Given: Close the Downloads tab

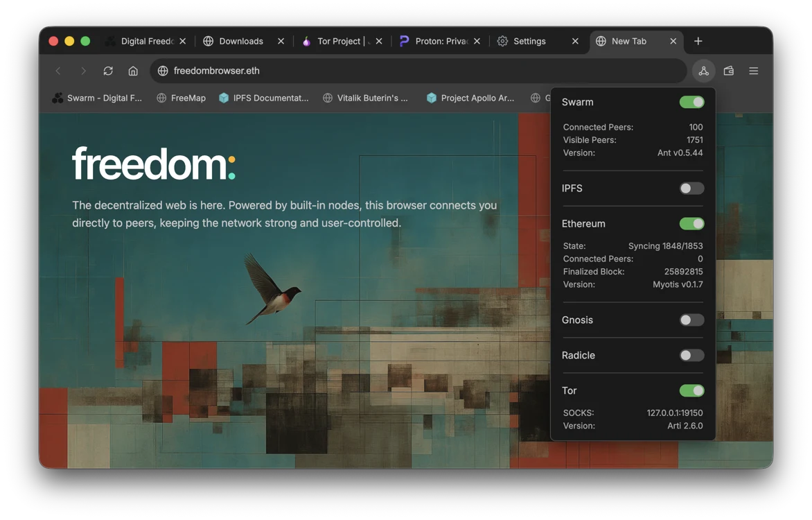Looking at the screenshot, I should (x=281, y=41).
